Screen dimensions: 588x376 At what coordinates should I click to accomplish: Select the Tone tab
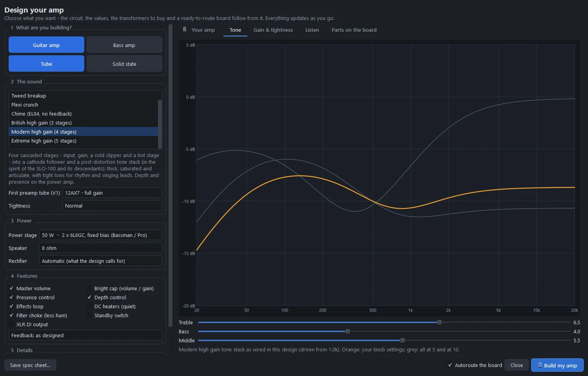(235, 30)
